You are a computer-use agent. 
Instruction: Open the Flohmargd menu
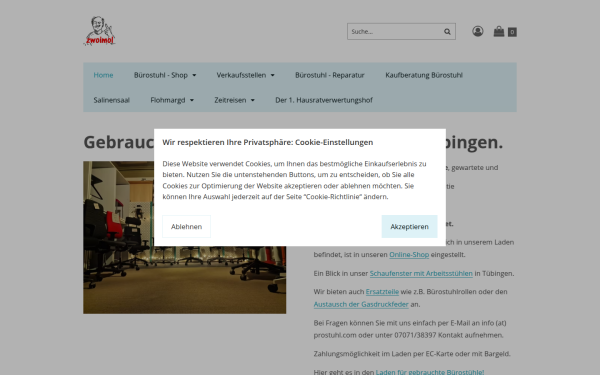click(x=168, y=100)
